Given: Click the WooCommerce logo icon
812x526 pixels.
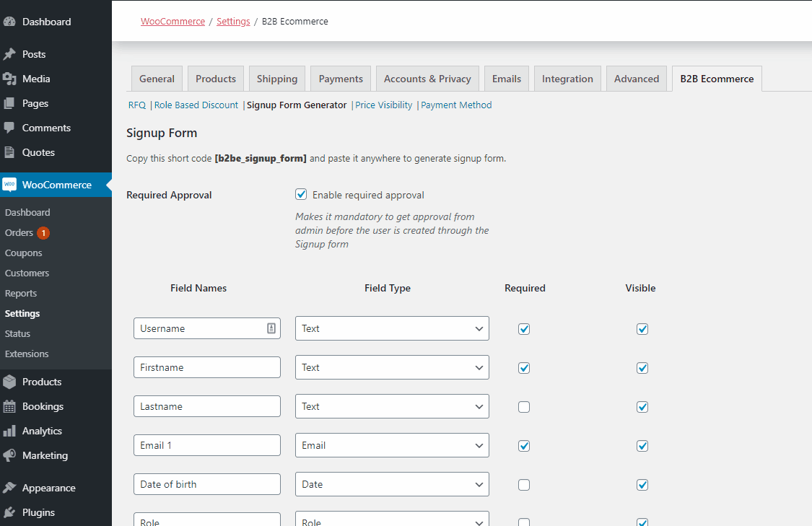Looking at the screenshot, I should click(9, 185).
